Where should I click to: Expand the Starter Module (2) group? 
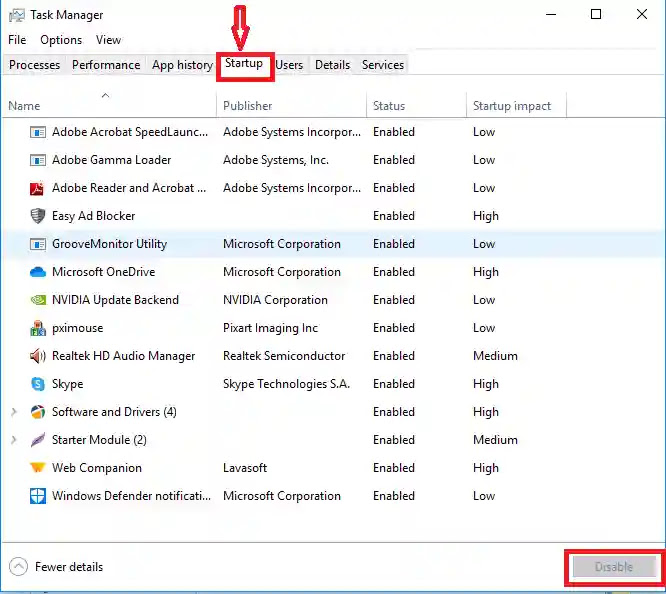click(14, 440)
